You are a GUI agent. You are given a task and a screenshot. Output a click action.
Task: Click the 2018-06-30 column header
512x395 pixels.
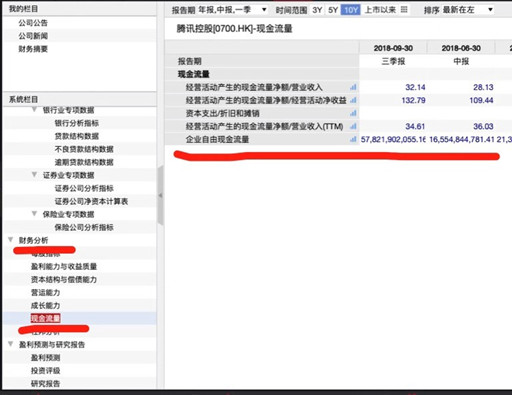pos(461,48)
